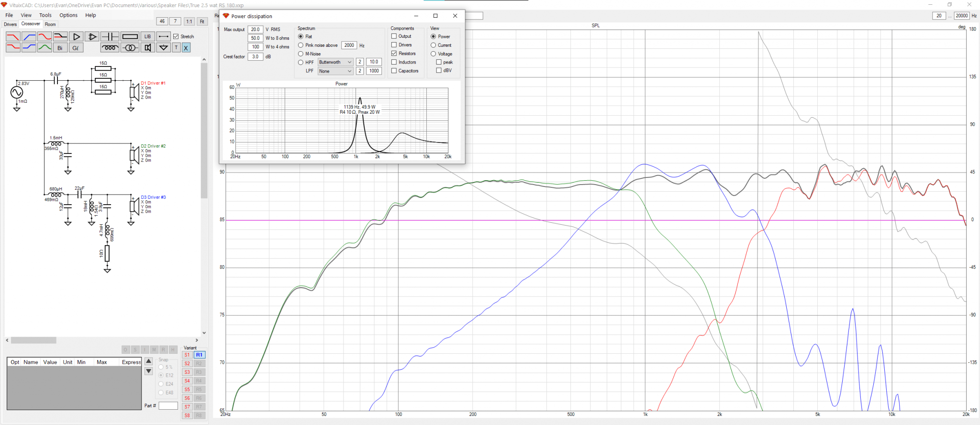Viewport: 980px width, 425px height.
Task: Select the blue high-pass filter block icon
Action: (29, 36)
